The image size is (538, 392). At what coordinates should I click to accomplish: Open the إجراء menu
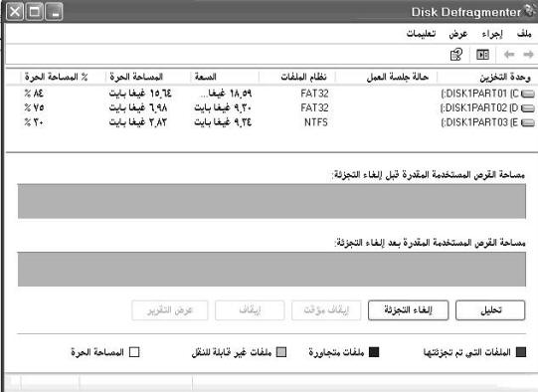(x=492, y=34)
